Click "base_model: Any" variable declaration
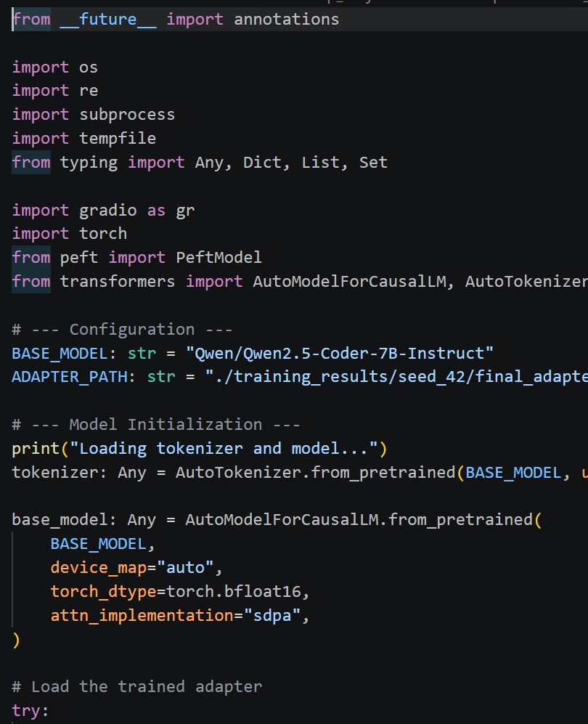Image resolution: width=588 pixels, height=724 pixels. pyautogui.click(x=84, y=521)
